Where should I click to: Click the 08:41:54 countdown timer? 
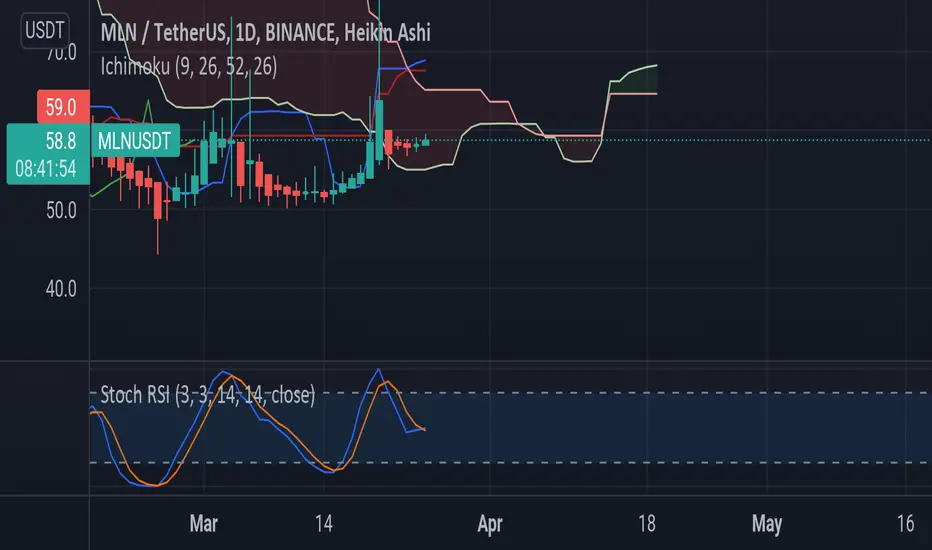pos(46,169)
